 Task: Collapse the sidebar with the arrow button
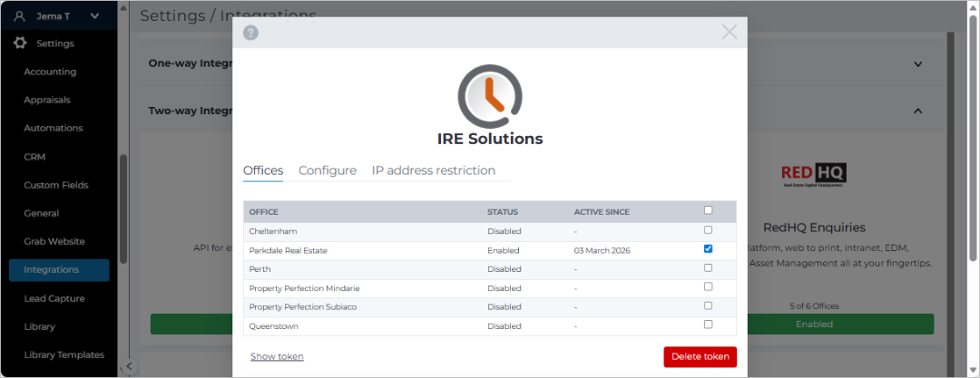128,366
